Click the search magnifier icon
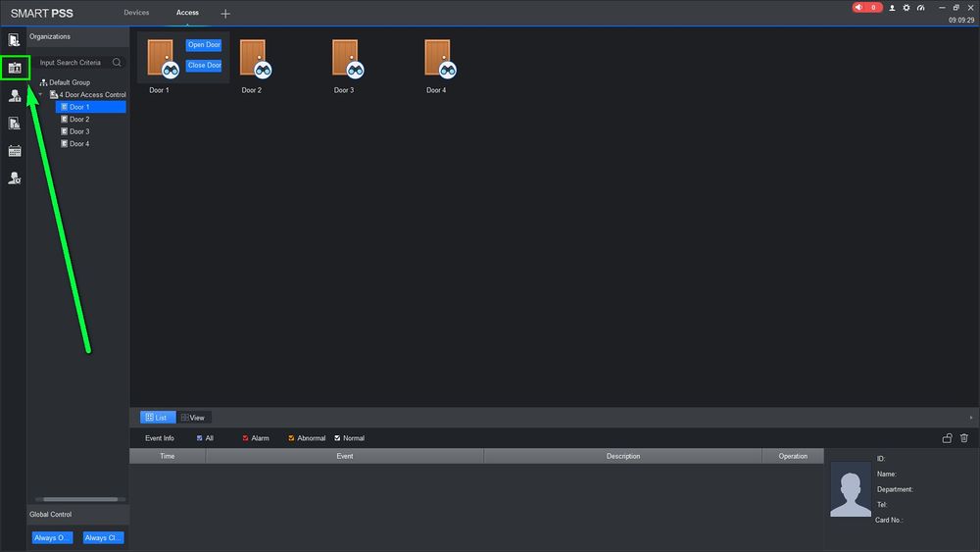 [x=117, y=63]
